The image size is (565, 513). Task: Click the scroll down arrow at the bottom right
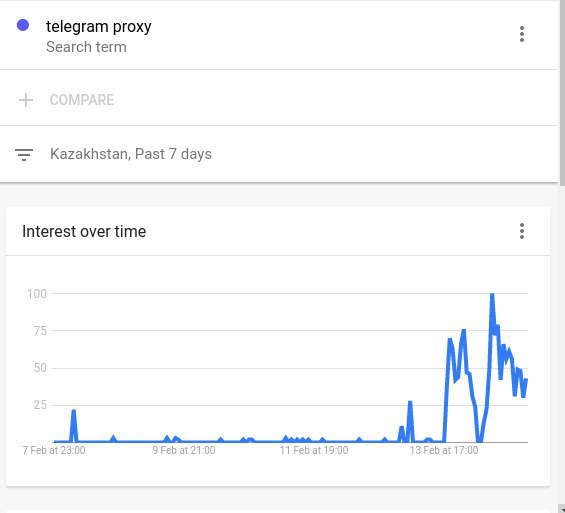[562, 509]
